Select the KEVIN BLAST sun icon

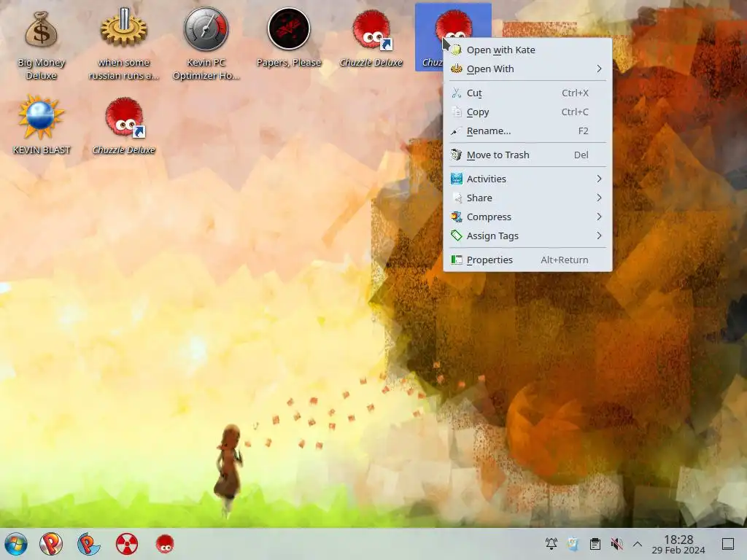pyautogui.click(x=42, y=117)
